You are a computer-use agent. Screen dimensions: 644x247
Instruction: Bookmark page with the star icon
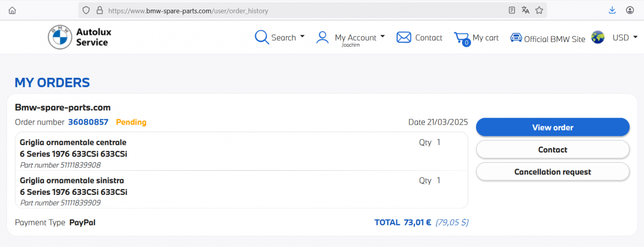(x=539, y=10)
